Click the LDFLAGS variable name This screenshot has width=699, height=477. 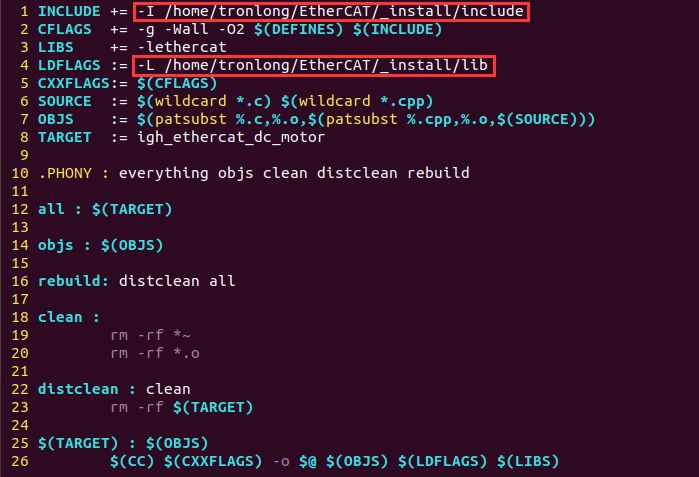69,66
